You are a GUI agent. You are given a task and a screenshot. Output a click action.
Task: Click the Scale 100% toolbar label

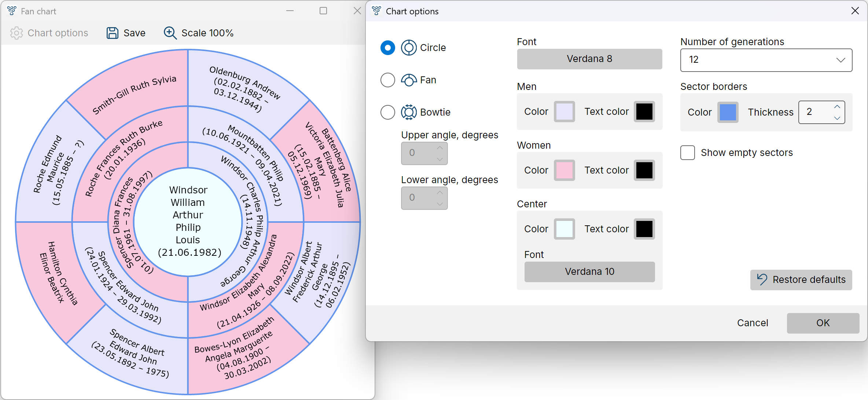point(207,33)
